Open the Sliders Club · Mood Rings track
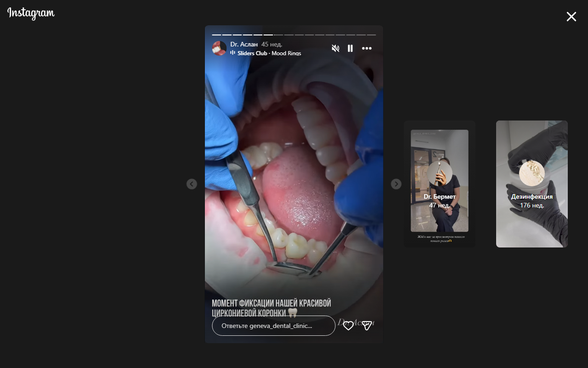The image size is (588, 368). (x=269, y=53)
